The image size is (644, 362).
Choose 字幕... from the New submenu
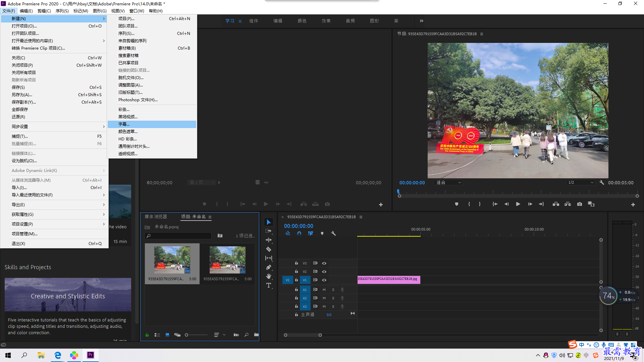(152, 124)
